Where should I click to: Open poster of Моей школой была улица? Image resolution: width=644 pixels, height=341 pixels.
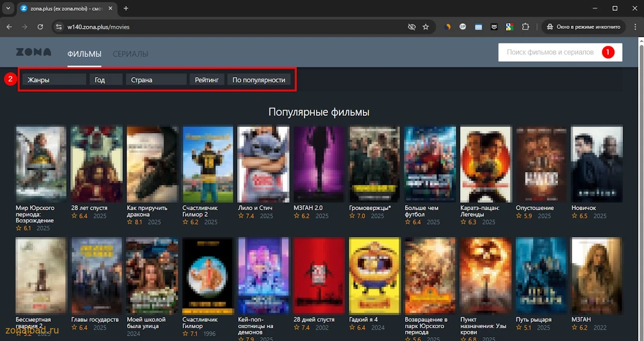[x=152, y=276]
